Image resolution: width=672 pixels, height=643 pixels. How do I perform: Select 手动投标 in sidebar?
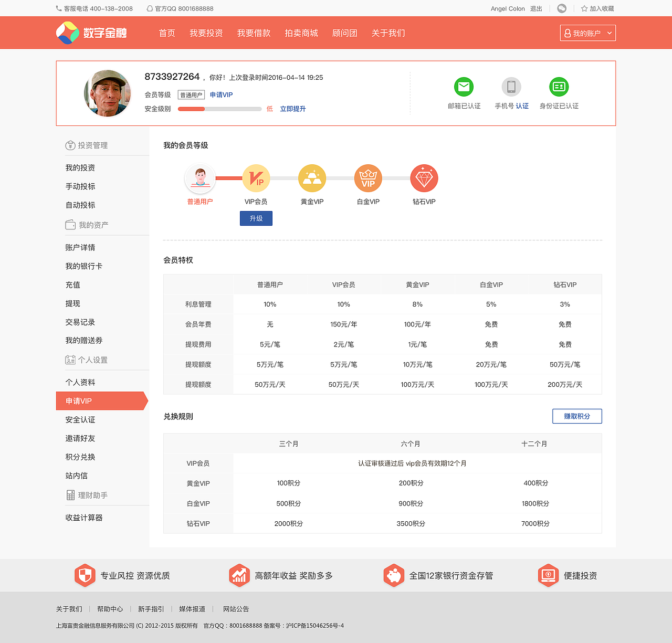[80, 186]
